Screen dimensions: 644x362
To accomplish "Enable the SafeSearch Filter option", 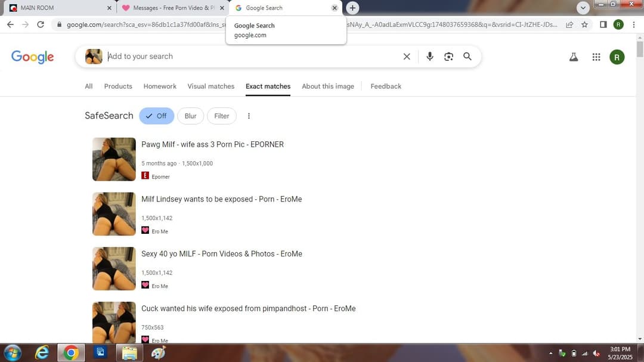I will click(x=221, y=116).
